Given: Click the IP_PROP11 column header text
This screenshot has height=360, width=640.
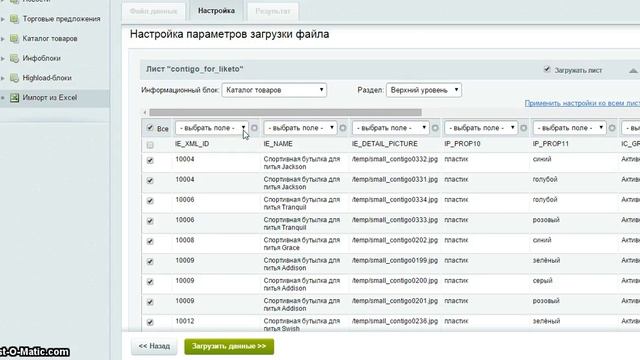Looking at the screenshot, I should pyautogui.click(x=551, y=144).
